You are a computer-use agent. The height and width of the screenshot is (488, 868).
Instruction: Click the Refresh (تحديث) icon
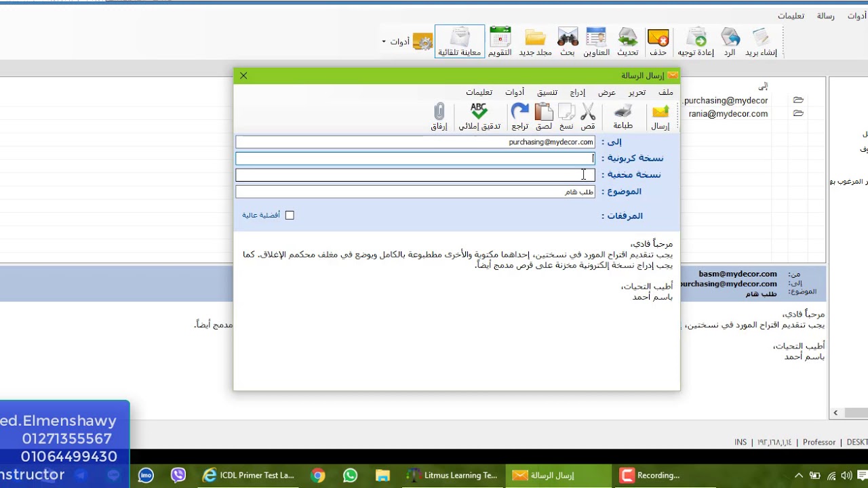(x=628, y=42)
